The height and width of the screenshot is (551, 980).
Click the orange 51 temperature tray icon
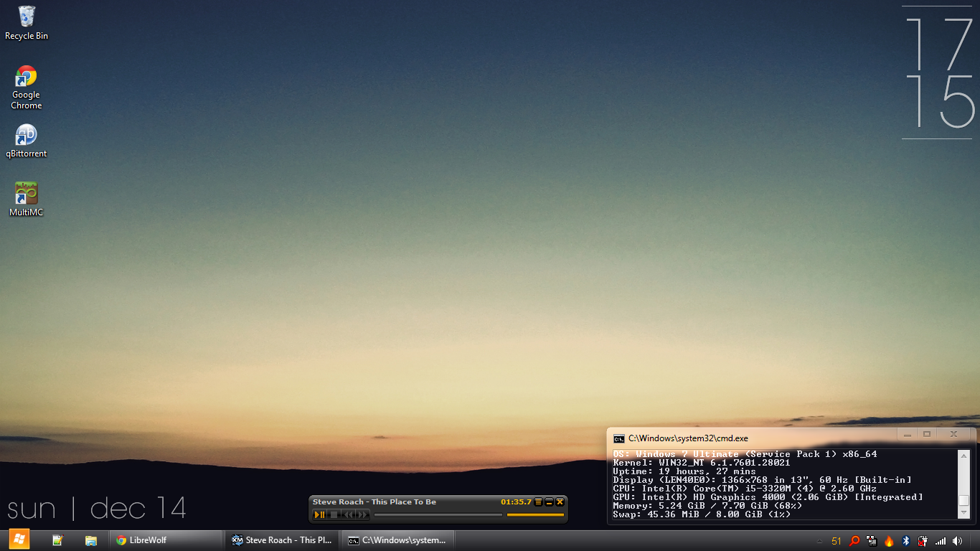[837, 541]
